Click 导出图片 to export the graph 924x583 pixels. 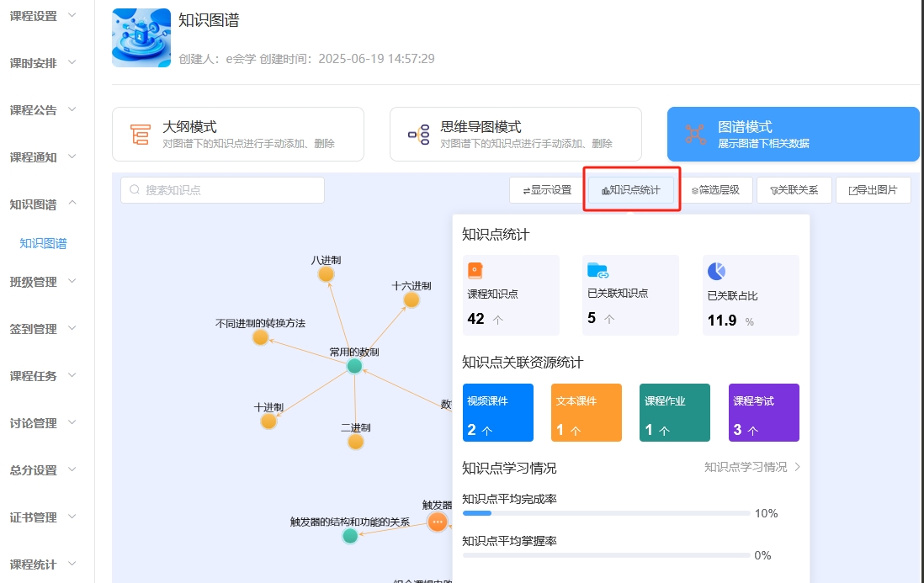(873, 190)
